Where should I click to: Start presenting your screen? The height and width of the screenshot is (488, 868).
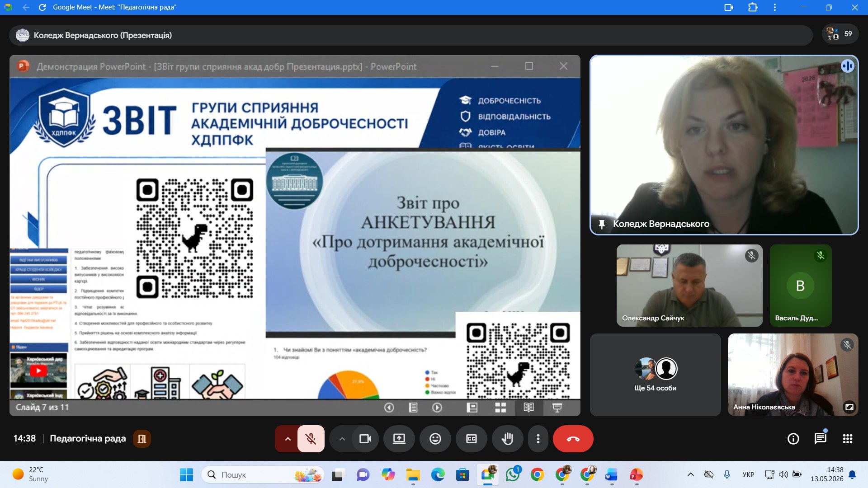pos(399,439)
